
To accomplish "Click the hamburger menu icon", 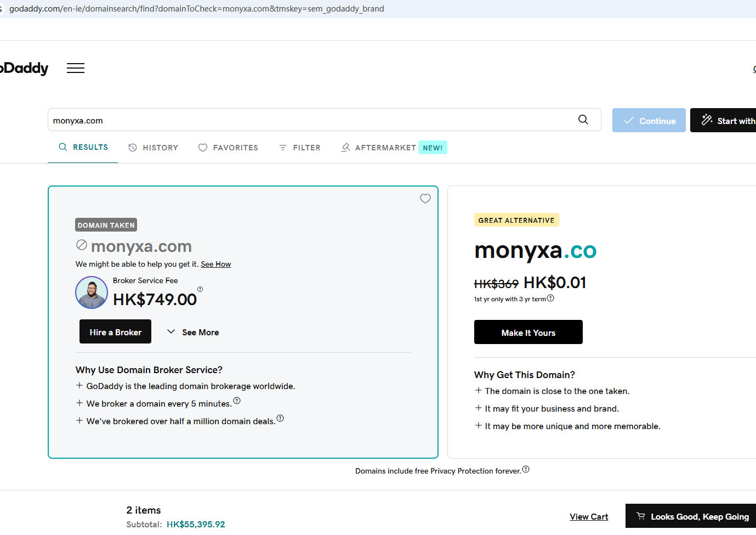I will (x=76, y=68).
